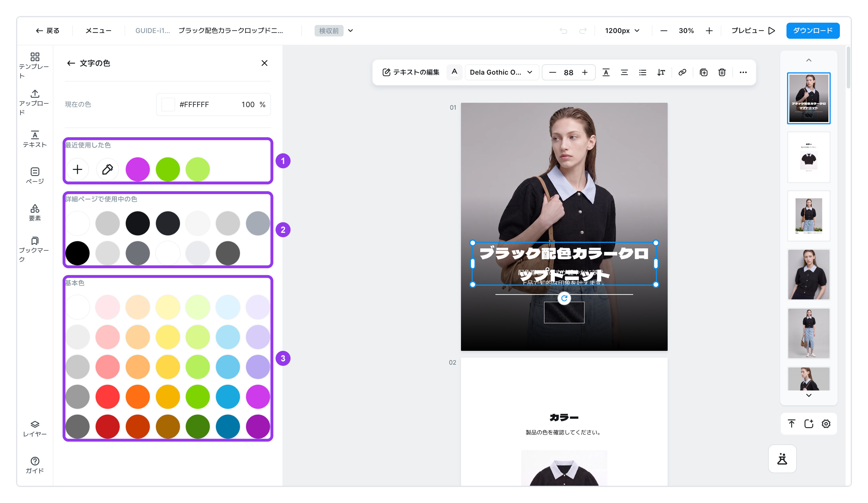Open the 要素 elements panel
This screenshot has width=868, height=503.
[x=34, y=212]
